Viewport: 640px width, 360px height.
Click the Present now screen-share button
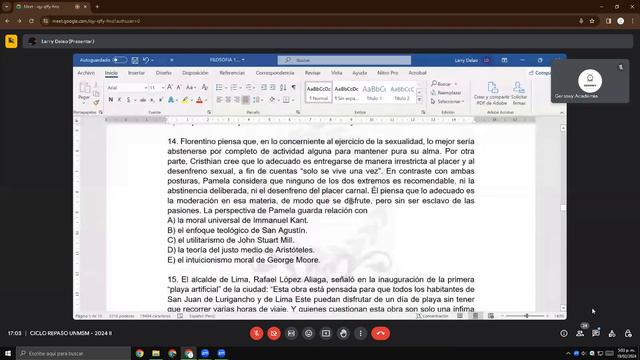pyautogui.click(x=326, y=333)
